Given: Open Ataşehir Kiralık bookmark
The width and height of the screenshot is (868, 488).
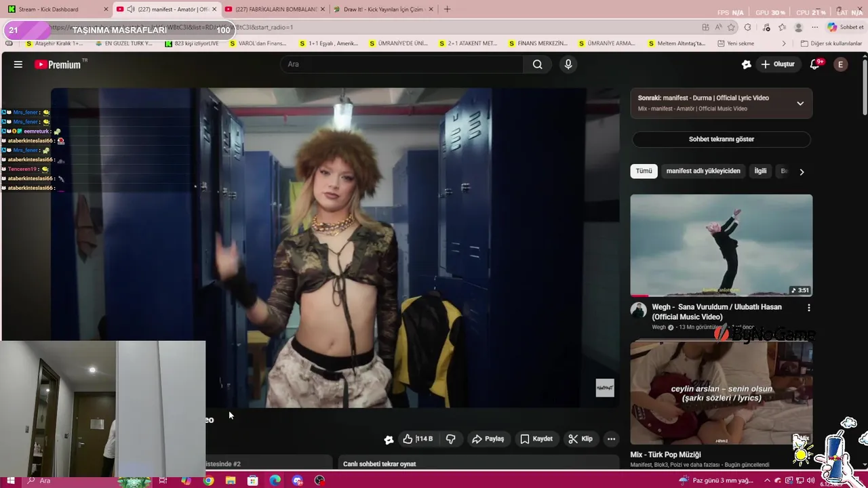Looking at the screenshot, I should click(x=54, y=43).
